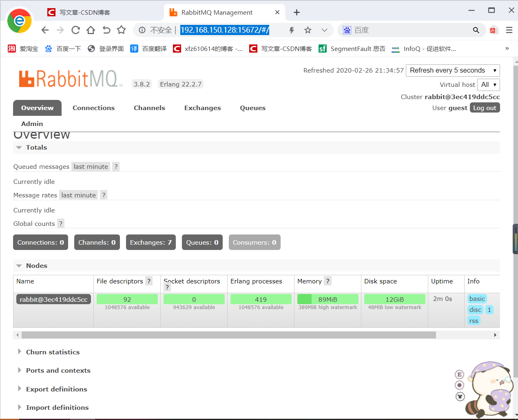Open Refresh every 5 seconds dropdown
Screen dimensions: 518x420
pos(453,70)
